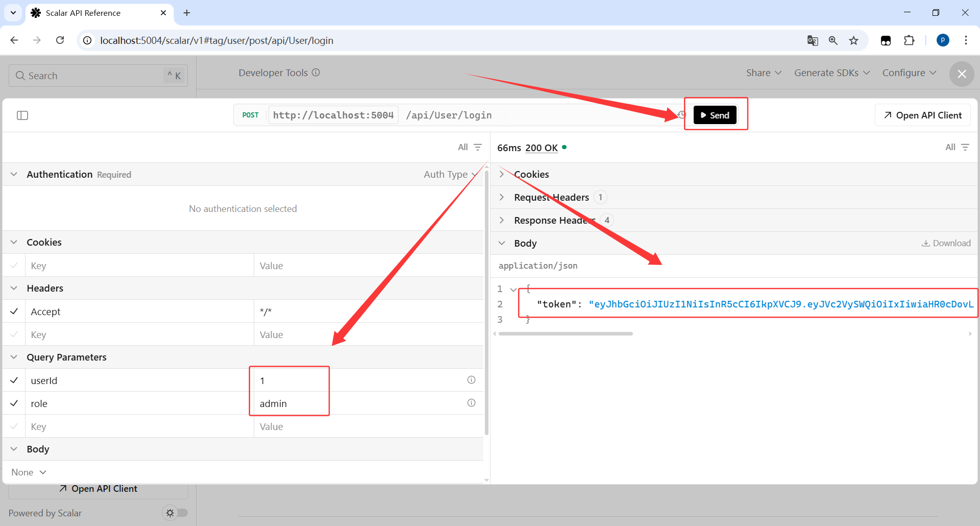Click Open API Client button top right

(x=923, y=115)
